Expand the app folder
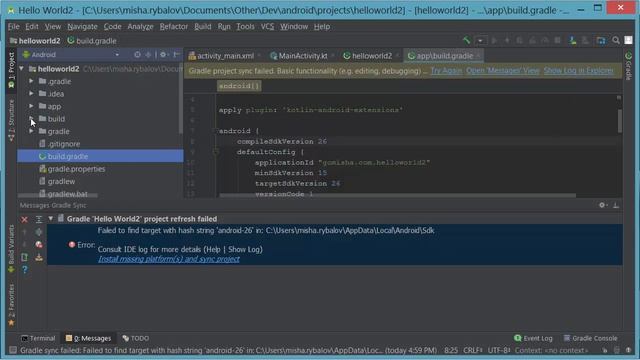 [x=31, y=106]
